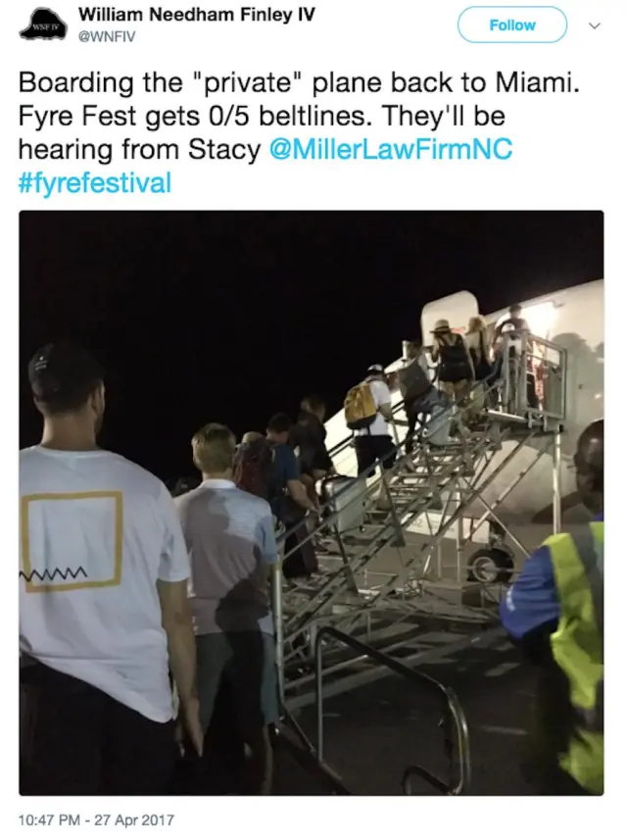Open the @MillerLawFirmNC mention link
Image resolution: width=627 pixels, height=840 pixels.
391,149
